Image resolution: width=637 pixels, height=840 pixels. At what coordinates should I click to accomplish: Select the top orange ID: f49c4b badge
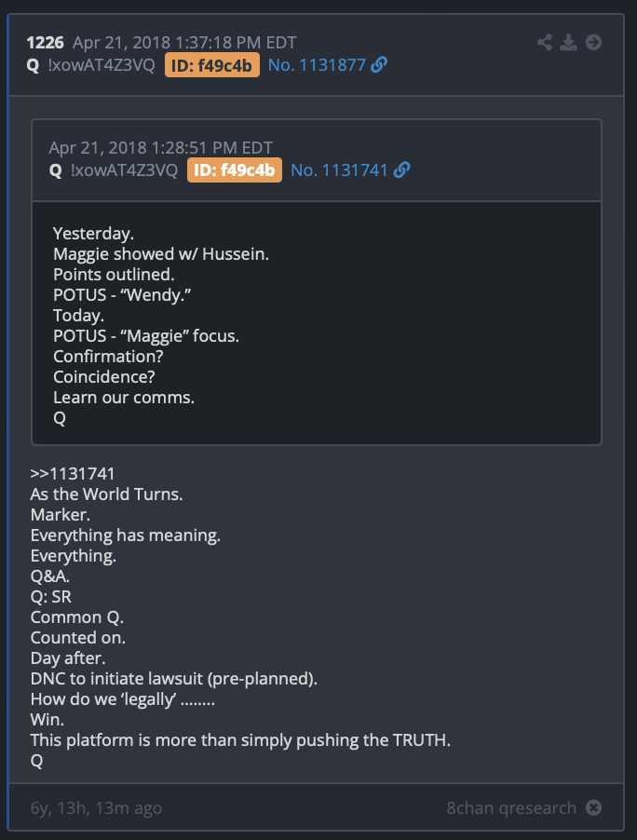point(212,65)
